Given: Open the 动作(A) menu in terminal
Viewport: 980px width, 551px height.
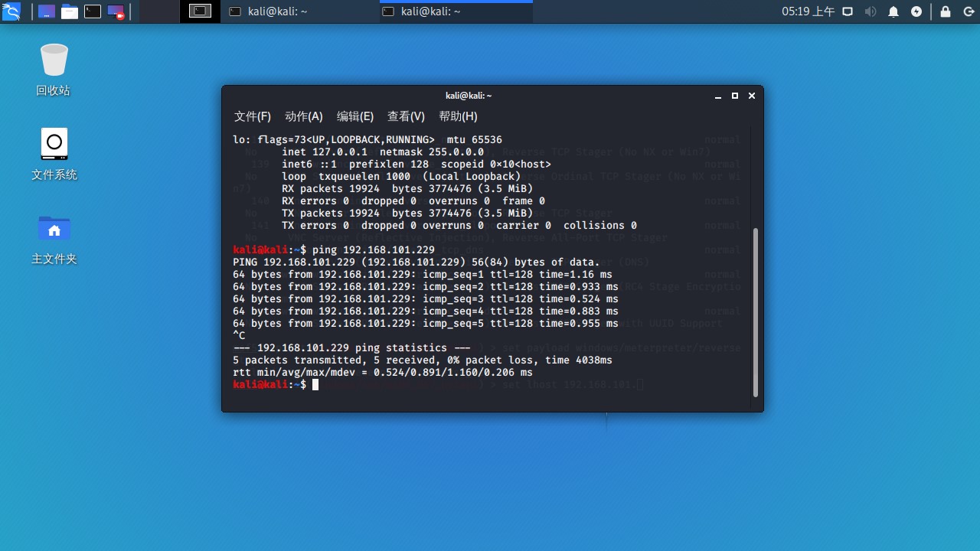Looking at the screenshot, I should pos(304,116).
